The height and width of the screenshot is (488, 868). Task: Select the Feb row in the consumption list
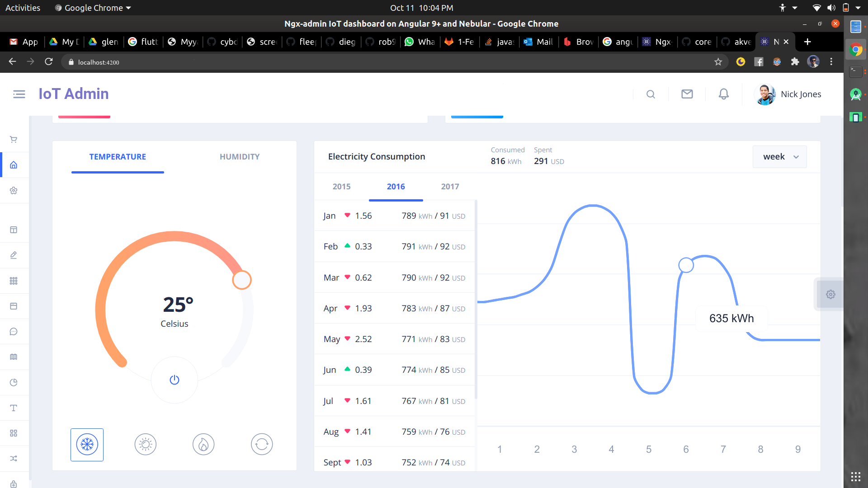394,247
